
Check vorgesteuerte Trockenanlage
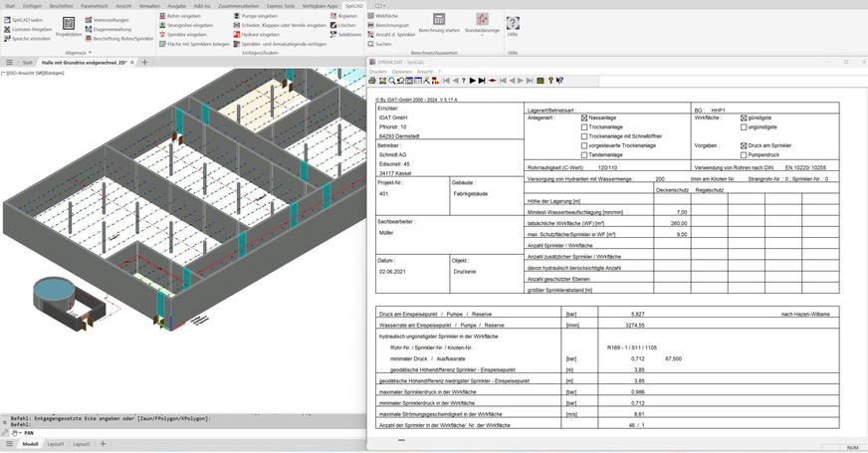tap(584, 145)
